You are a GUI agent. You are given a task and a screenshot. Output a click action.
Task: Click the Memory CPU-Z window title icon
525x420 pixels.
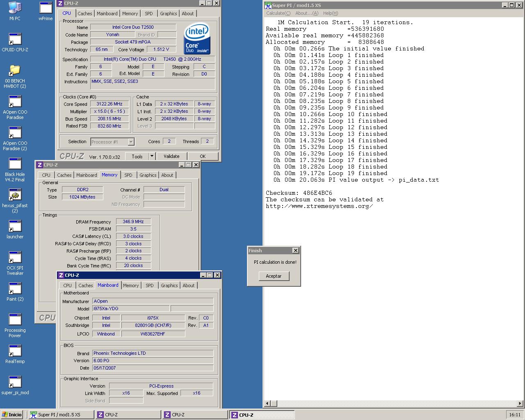pyautogui.click(x=40, y=165)
